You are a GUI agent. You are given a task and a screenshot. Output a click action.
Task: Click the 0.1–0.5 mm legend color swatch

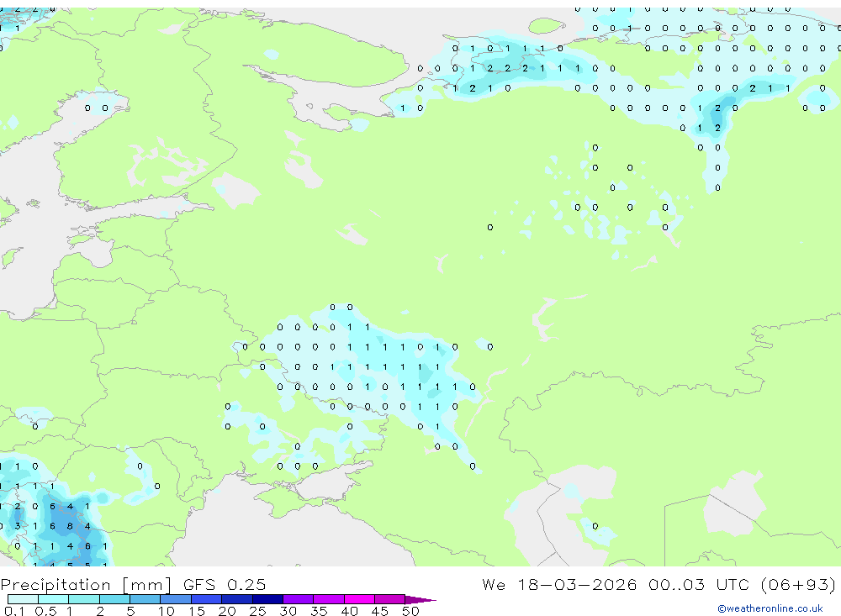[23, 599]
